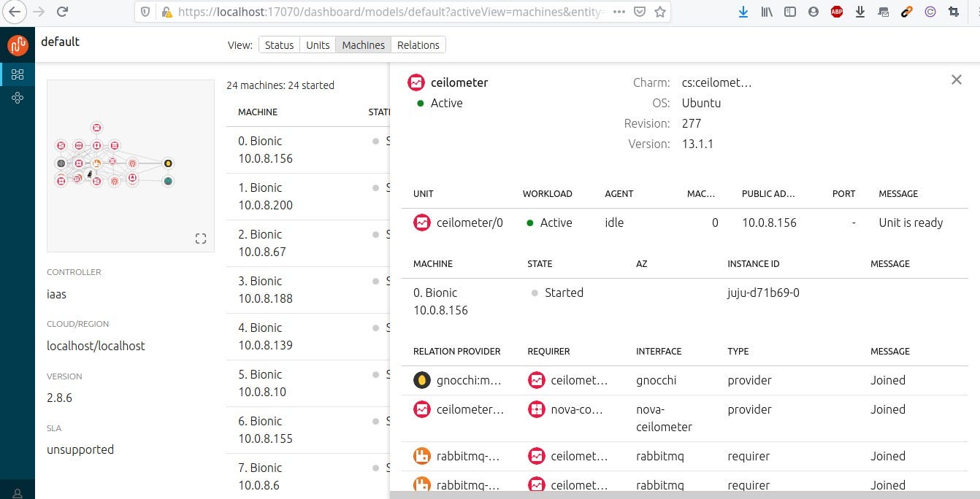
Task: Click the horizontal scrollbar at panel bottom
Action: [x=684, y=495]
